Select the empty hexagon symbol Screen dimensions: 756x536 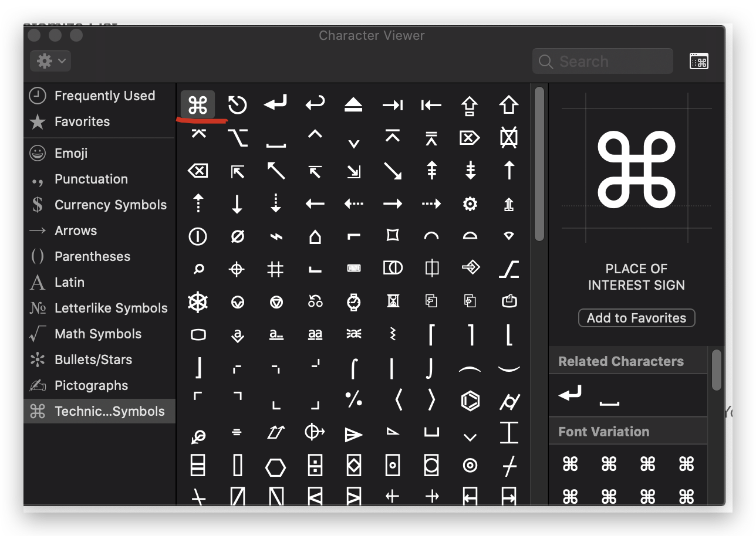275,467
